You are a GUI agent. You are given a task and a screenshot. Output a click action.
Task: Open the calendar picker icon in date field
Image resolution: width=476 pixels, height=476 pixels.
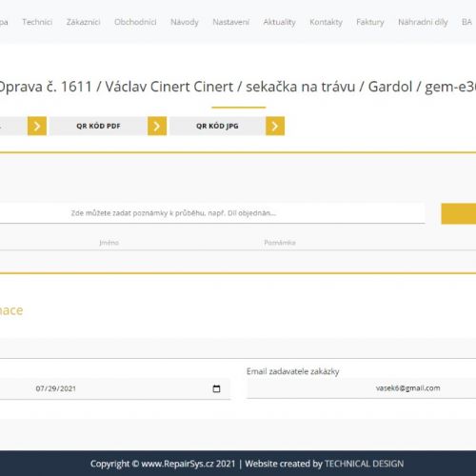click(x=216, y=388)
